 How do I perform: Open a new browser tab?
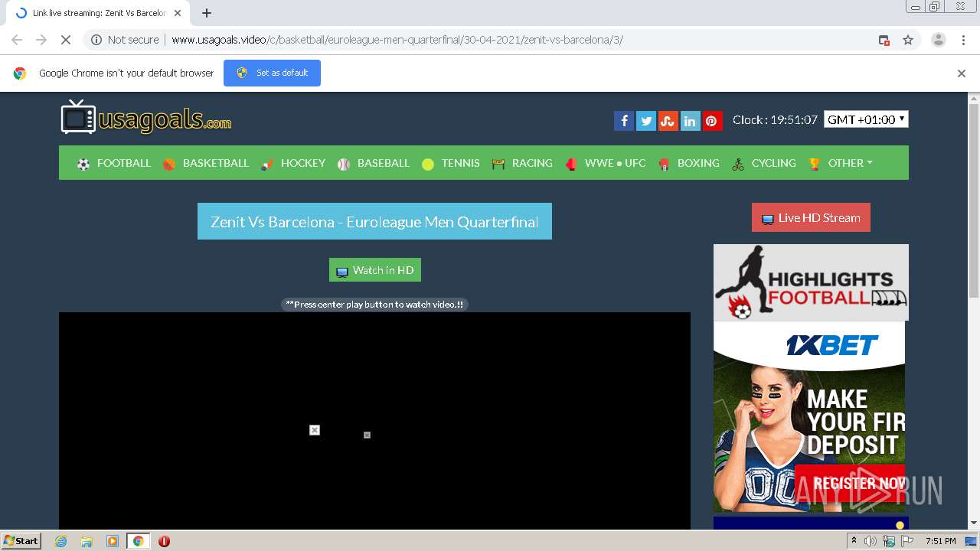point(207,13)
